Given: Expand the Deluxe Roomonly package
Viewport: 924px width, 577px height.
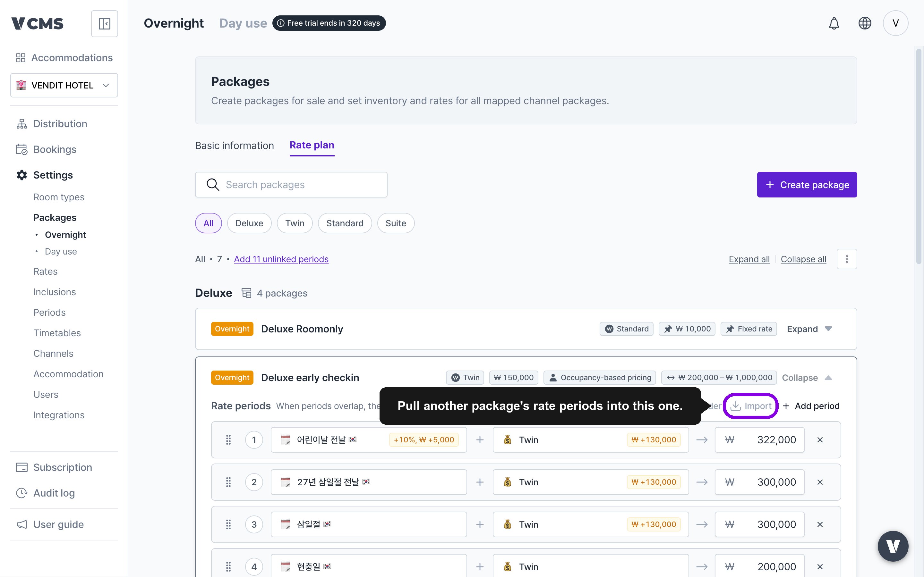Looking at the screenshot, I should pyautogui.click(x=809, y=329).
